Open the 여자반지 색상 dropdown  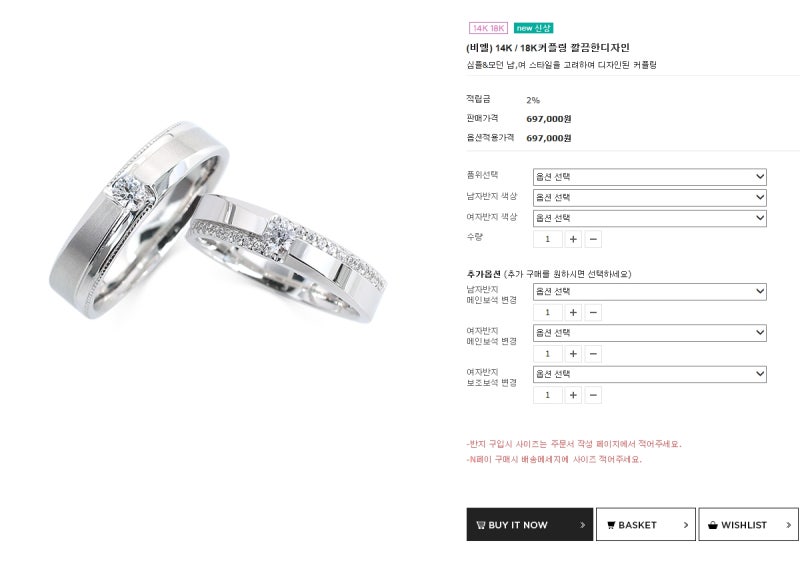pos(649,218)
